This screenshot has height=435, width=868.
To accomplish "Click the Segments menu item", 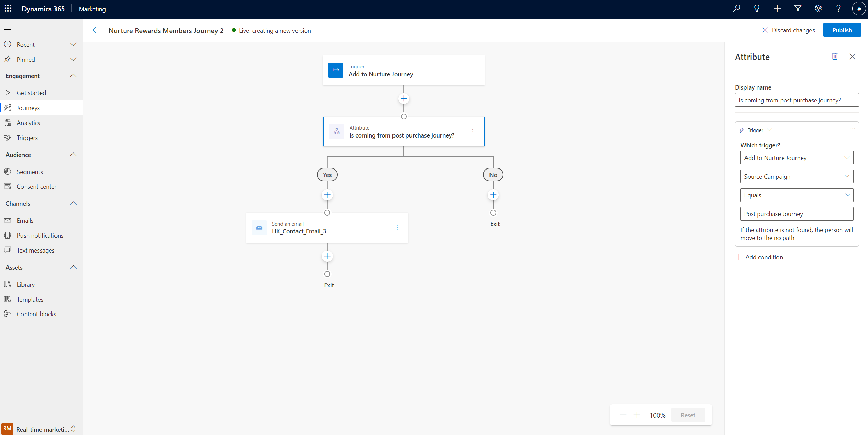I will pos(29,172).
